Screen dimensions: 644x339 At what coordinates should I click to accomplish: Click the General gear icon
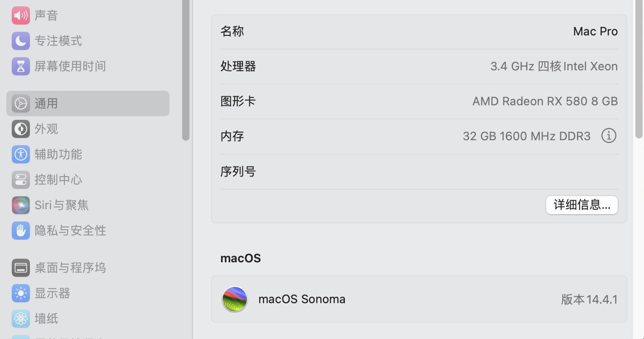point(21,103)
